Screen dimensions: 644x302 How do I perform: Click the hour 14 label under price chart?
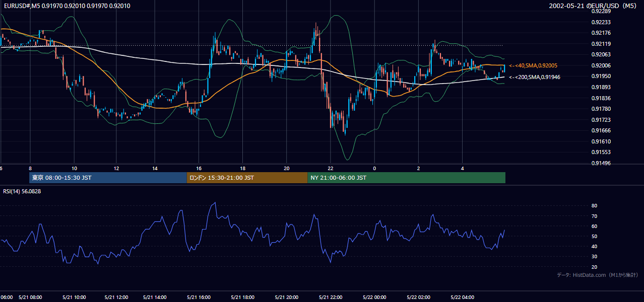tap(155, 168)
